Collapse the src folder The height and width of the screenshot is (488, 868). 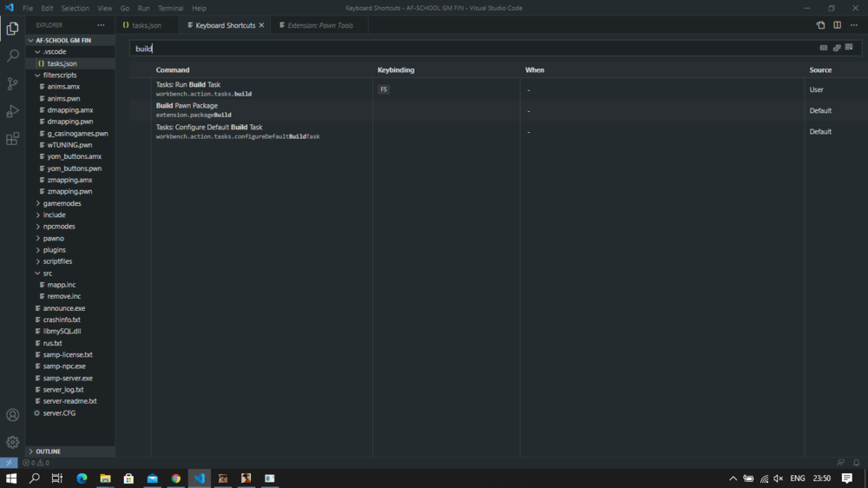click(70, 273)
